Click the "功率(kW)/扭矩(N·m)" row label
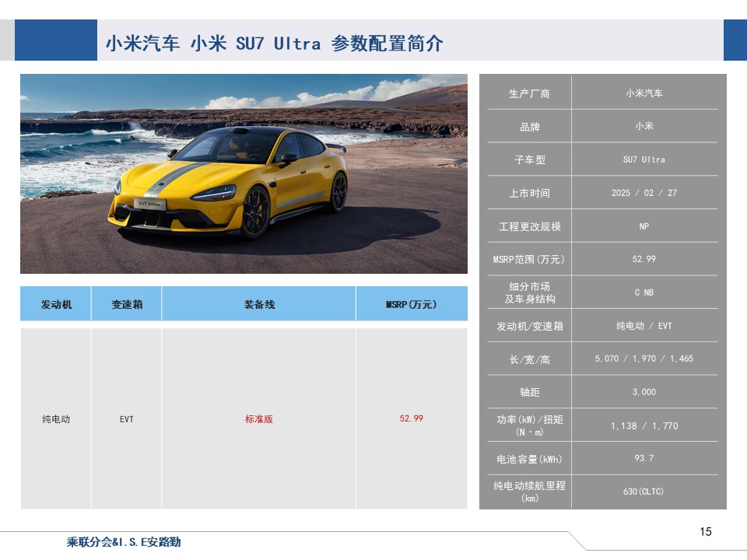The image size is (747, 560). point(529,425)
